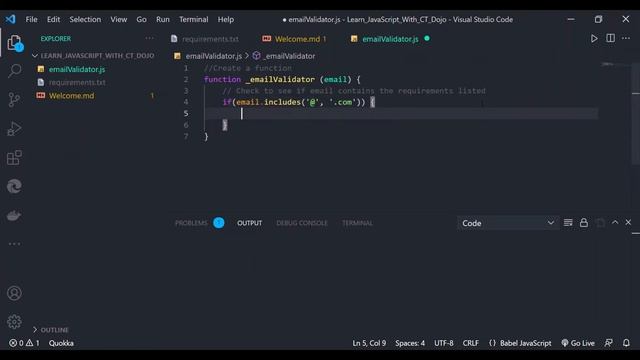Open the Run and Debug view
Viewport: 640px width, 360px height.
[x=14, y=129]
